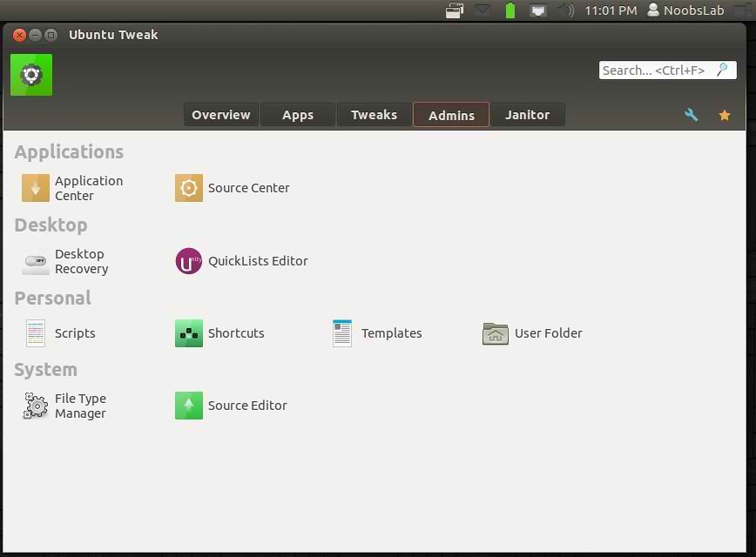Switch to the Tweaks tab
Screen dimensions: 756x557
tap(374, 115)
